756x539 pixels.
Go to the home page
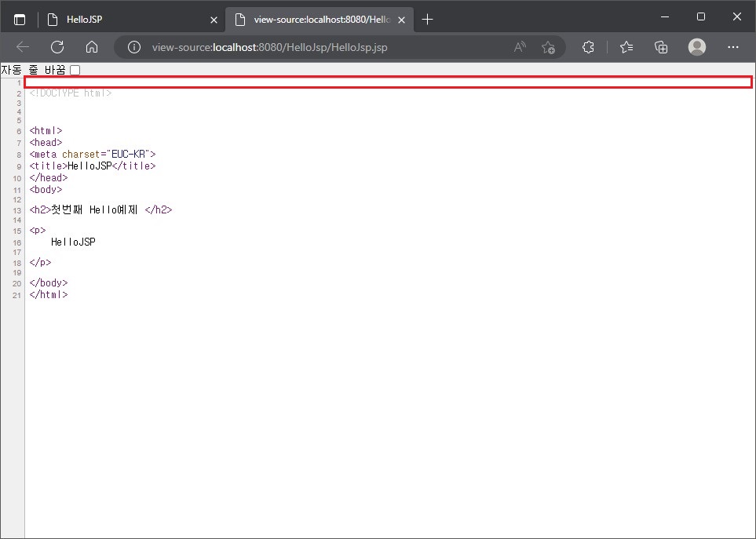click(x=92, y=47)
